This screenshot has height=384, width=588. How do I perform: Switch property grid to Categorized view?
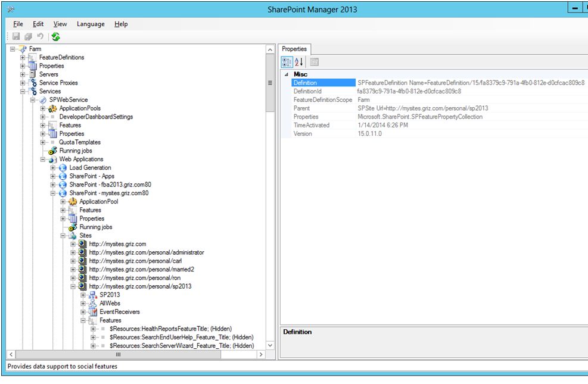[x=287, y=62]
